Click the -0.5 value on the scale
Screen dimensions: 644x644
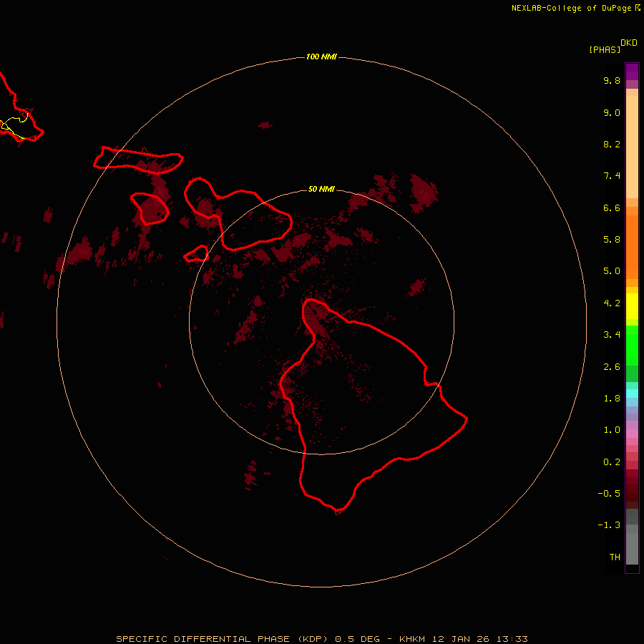tap(609, 494)
